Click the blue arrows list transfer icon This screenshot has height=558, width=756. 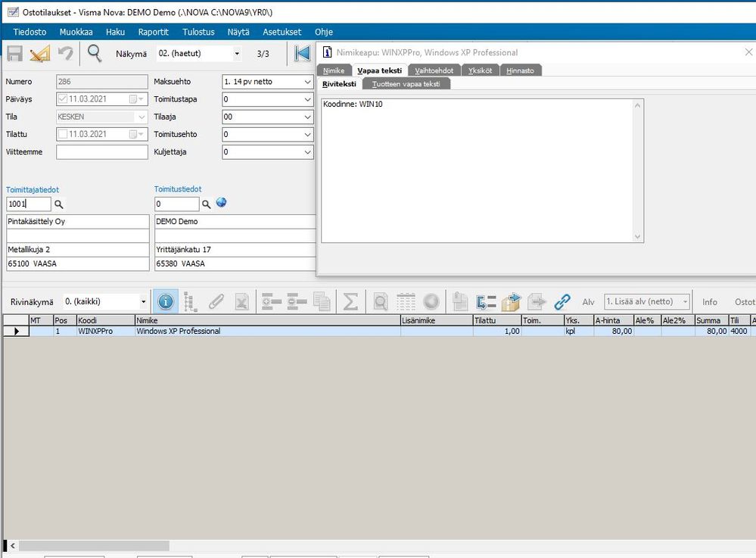486,302
